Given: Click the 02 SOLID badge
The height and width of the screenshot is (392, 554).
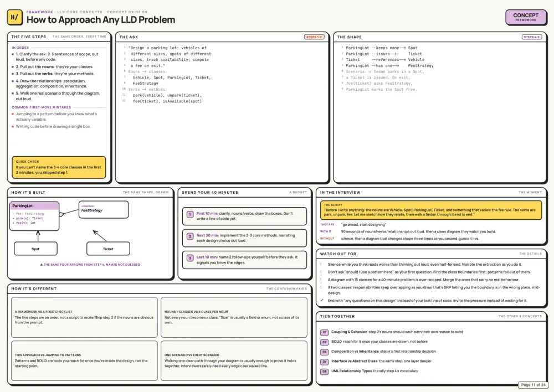Looking at the screenshot, I should (x=324, y=342).
